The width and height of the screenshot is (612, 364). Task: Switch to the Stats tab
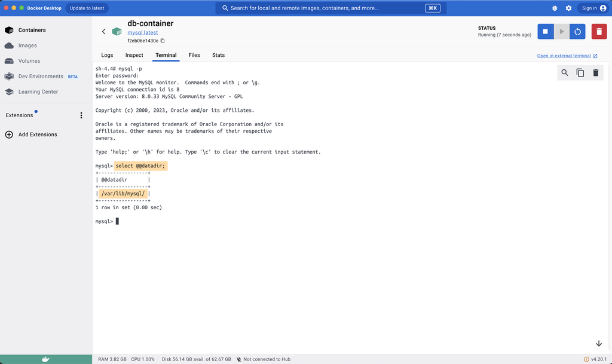point(218,55)
